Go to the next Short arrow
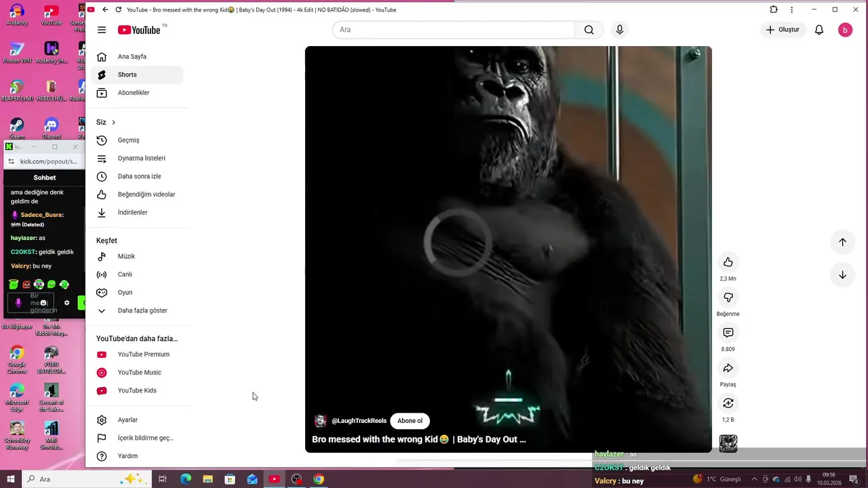Viewport: 868px width, 488px height. (842, 275)
